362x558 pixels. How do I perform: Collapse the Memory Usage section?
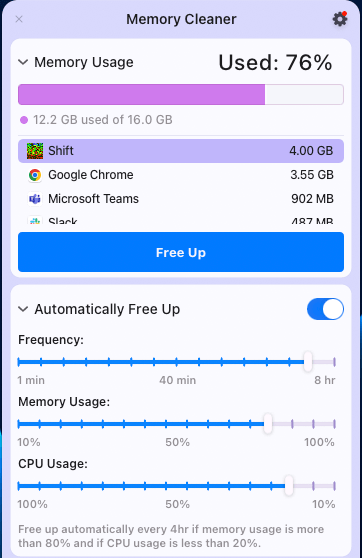pos(23,62)
